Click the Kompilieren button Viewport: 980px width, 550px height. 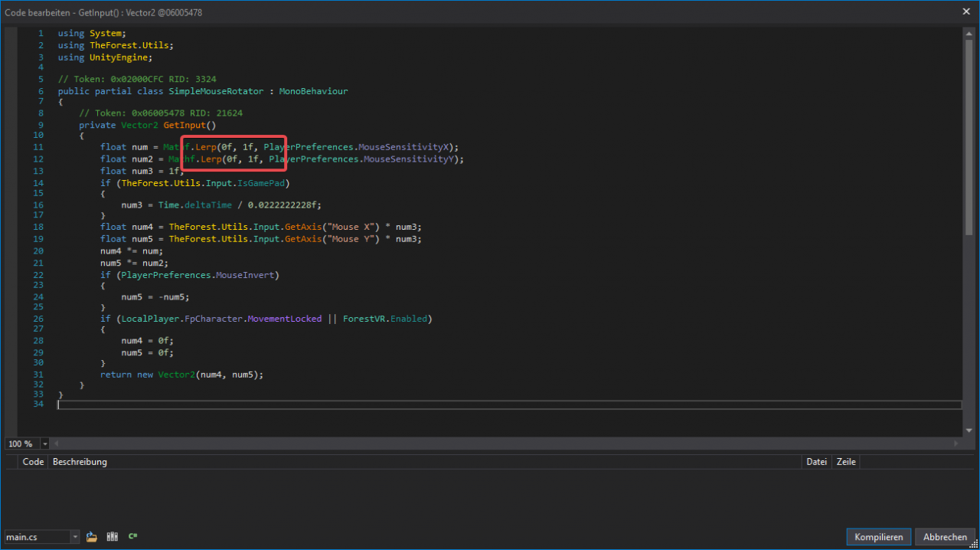coord(879,537)
